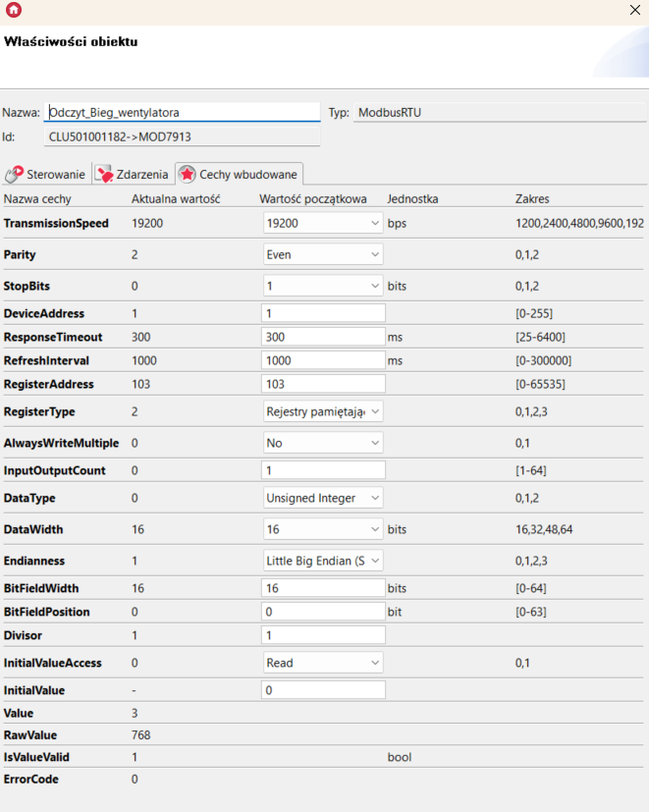The image size is (649, 812).
Task: Expand the DataType Unsigned Integer dropdown
Action: coord(322,498)
